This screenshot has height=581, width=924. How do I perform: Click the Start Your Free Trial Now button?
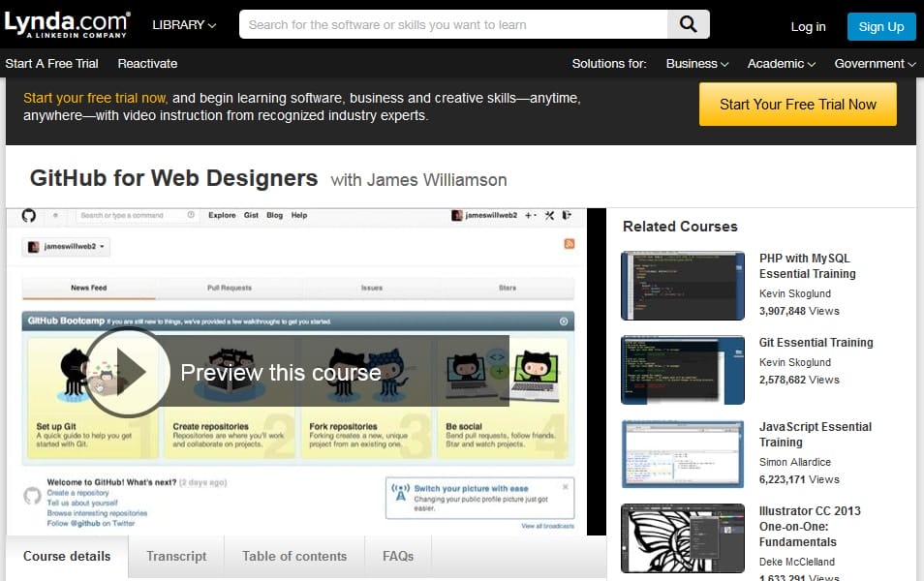point(797,104)
